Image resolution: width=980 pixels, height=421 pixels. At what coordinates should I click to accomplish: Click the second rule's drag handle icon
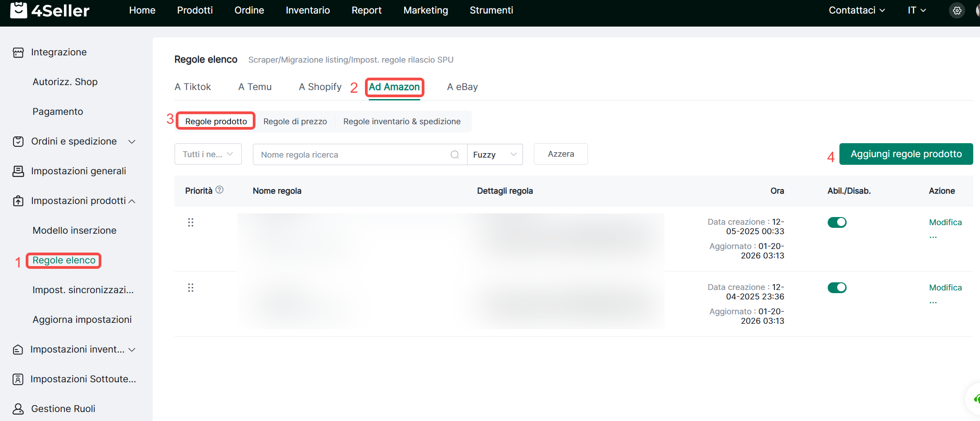(191, 288)
